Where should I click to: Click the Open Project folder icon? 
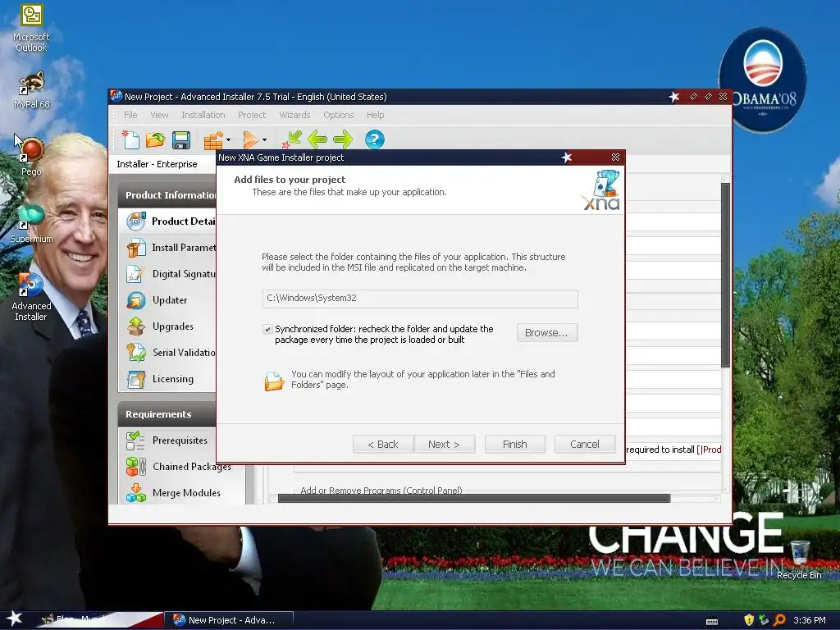(155, 139)
